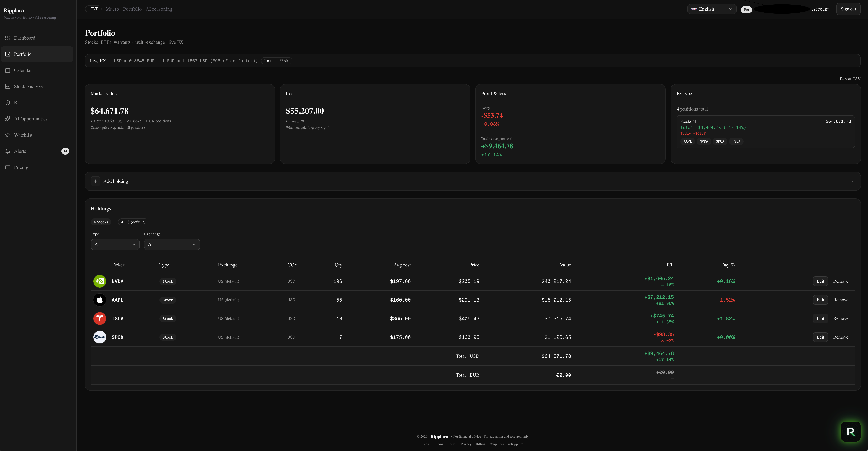Viewport: 868px width, 451px height.
Task: Open the English language dropdown
Action: (712, 9)
